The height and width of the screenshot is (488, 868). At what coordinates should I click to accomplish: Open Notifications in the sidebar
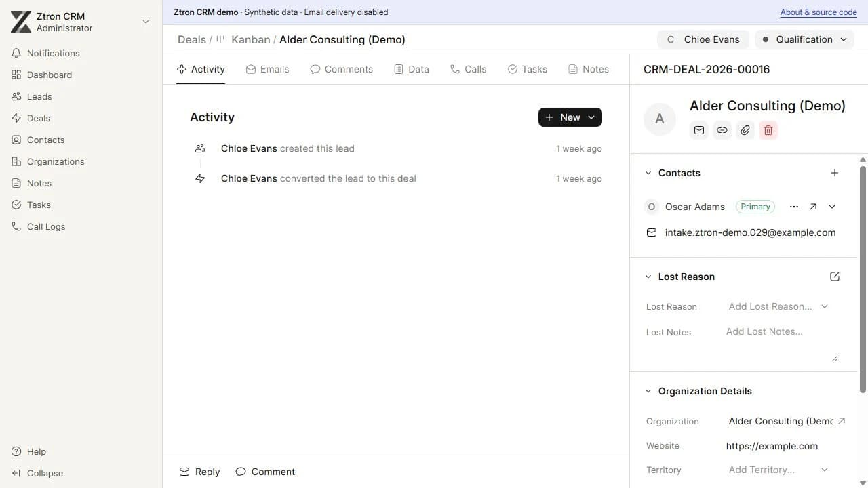coord(81,53)
